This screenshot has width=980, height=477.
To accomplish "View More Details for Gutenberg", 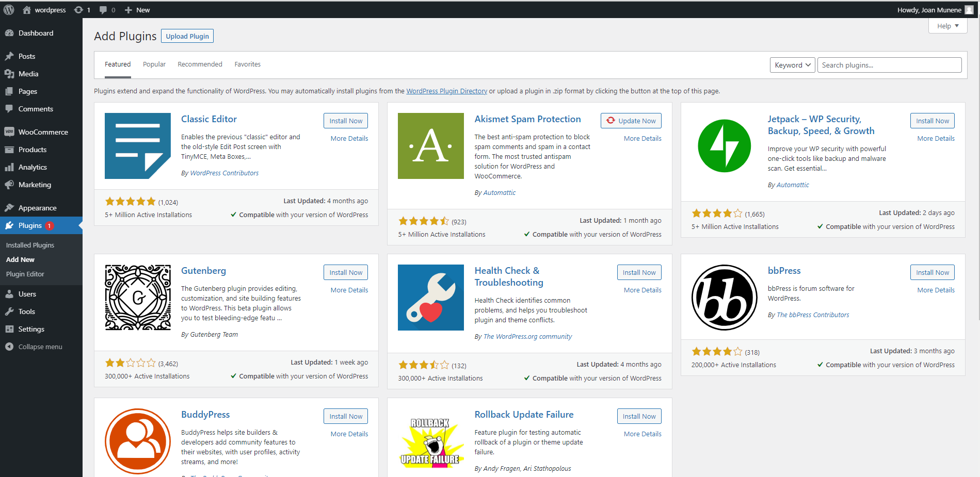I will click(x=349, y=290).
